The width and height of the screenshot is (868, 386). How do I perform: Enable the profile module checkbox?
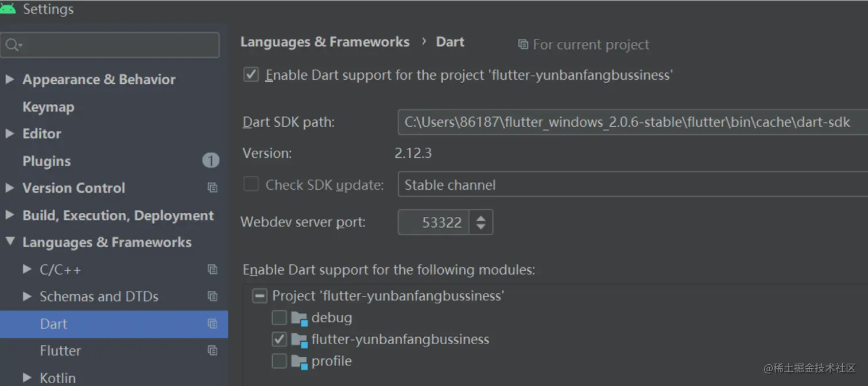point(279,361)
